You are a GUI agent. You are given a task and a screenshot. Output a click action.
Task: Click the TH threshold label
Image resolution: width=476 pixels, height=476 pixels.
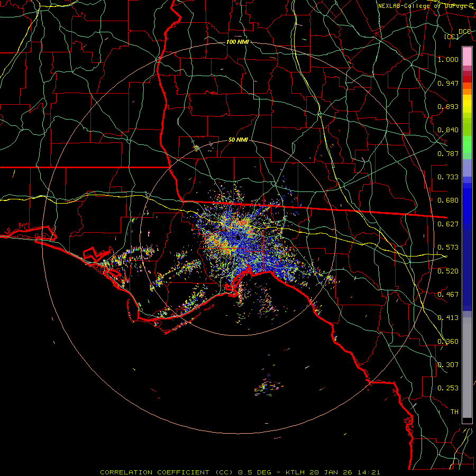pos(454,412)
